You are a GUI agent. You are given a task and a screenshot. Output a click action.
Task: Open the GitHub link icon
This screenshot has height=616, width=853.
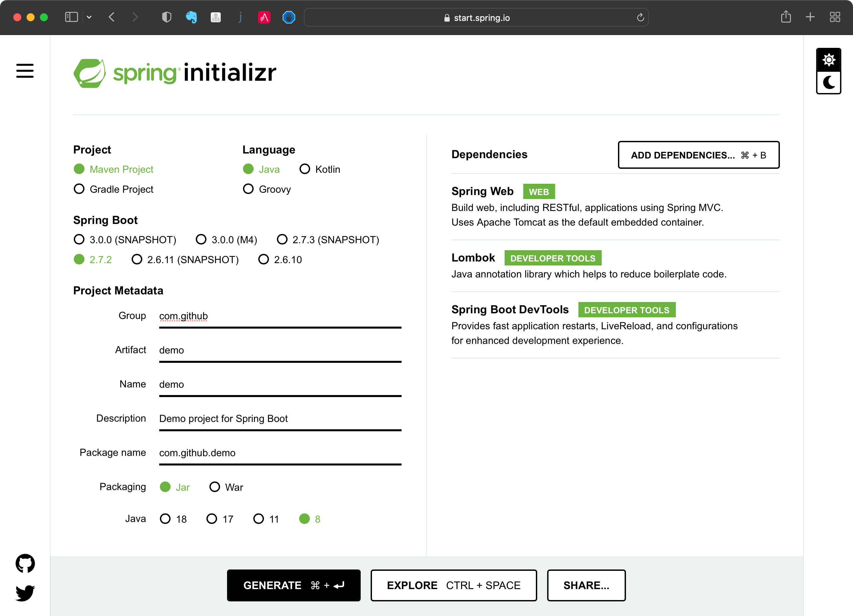pyautogui.click(x=25, y=563)
